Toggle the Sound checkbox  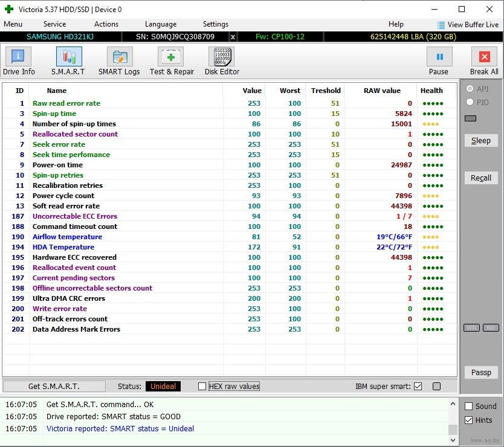[x=468, y=407]
